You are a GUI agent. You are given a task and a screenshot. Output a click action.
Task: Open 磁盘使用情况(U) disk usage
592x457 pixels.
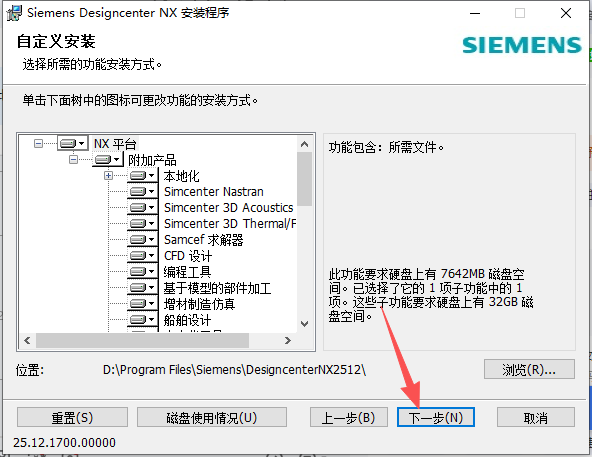click(x=212, y=417)
